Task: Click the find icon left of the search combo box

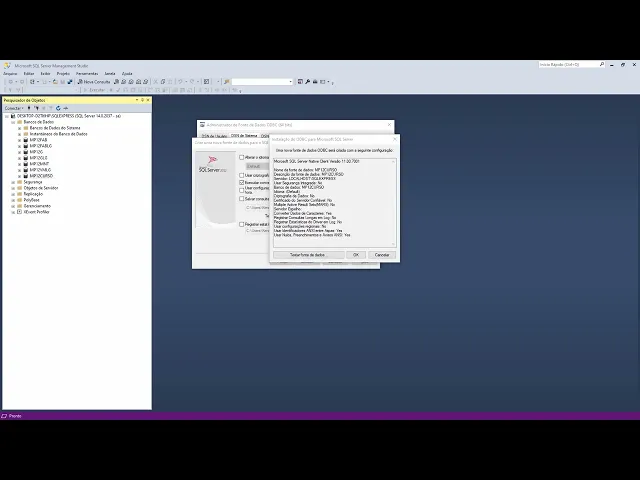Action: [227, 82]
